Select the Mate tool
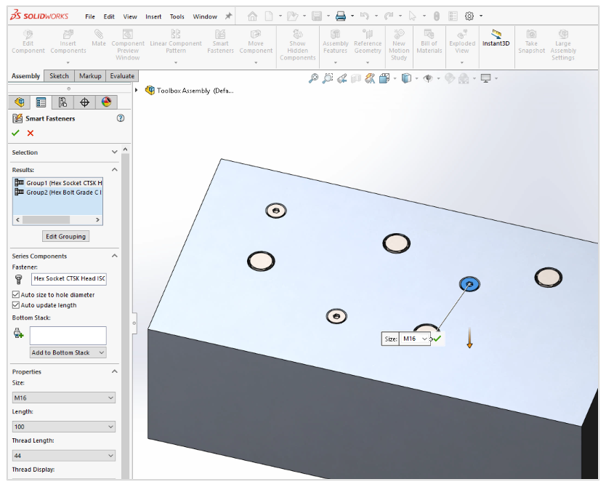The image size is (612, 489). tap(98, 38)
